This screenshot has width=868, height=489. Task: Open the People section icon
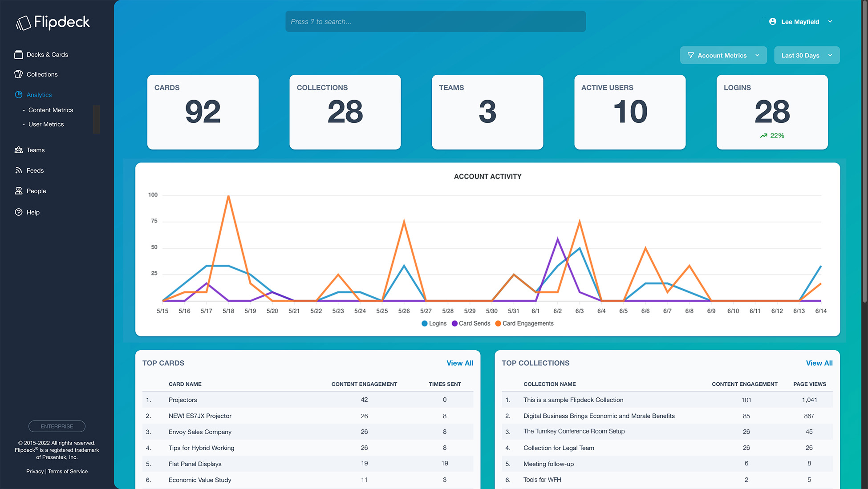tap(19, 191)
